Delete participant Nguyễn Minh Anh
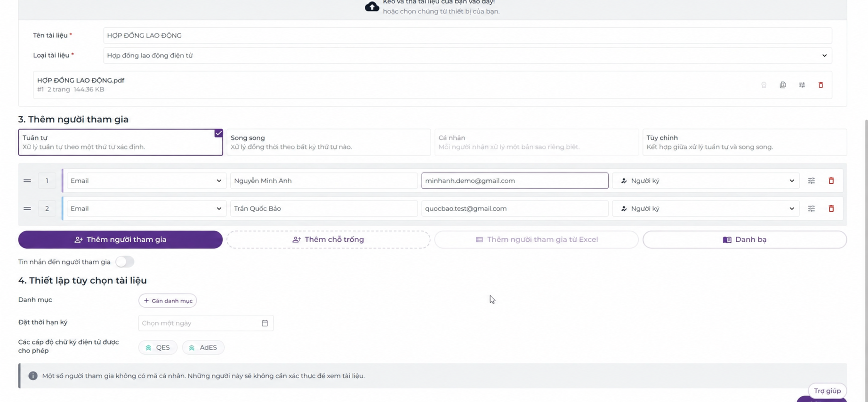868x402 pixels. 831,180
